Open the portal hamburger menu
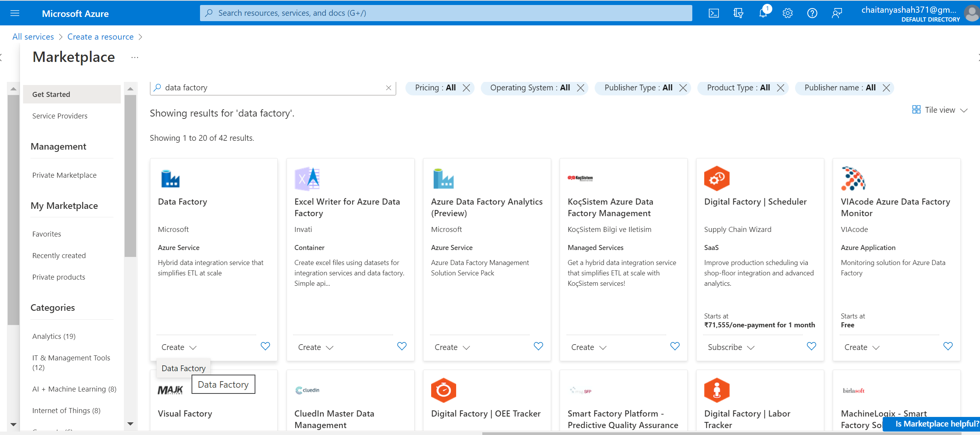 [15, 13]
